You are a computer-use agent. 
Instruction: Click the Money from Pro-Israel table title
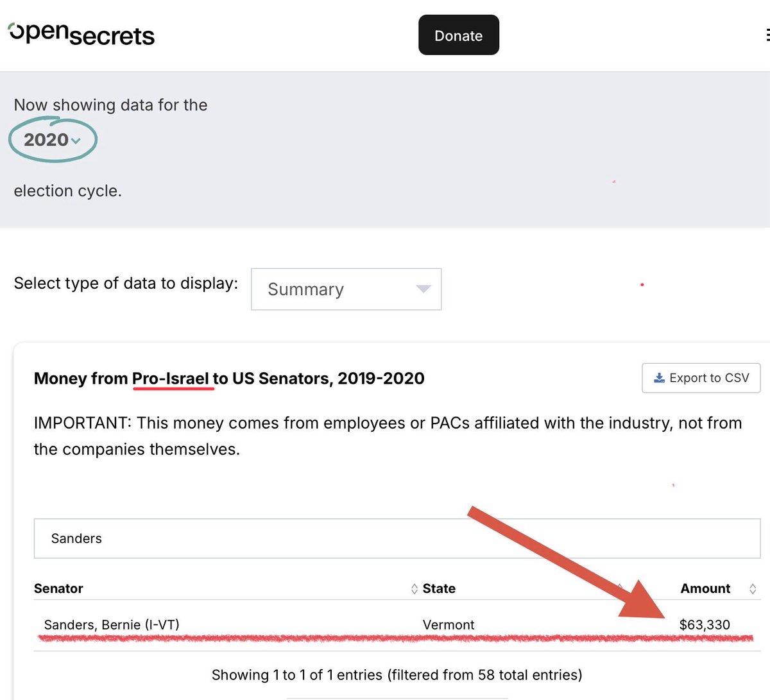pos(229,379)
